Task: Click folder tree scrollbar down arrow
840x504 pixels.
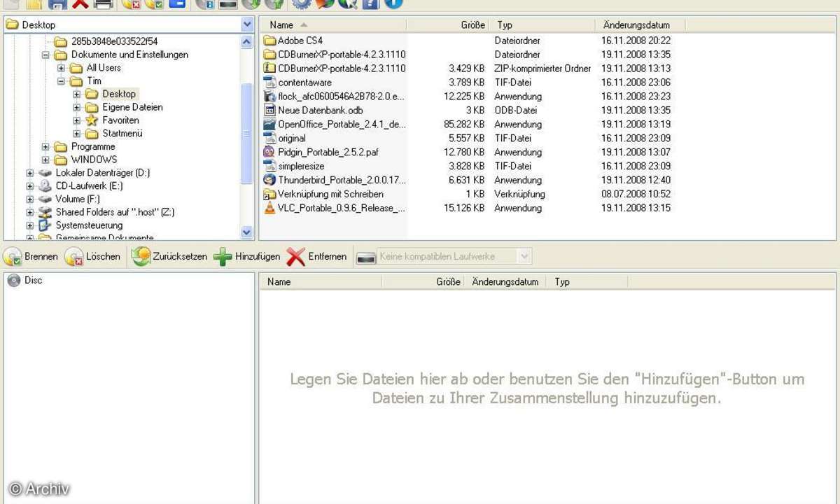Action: 247,232
